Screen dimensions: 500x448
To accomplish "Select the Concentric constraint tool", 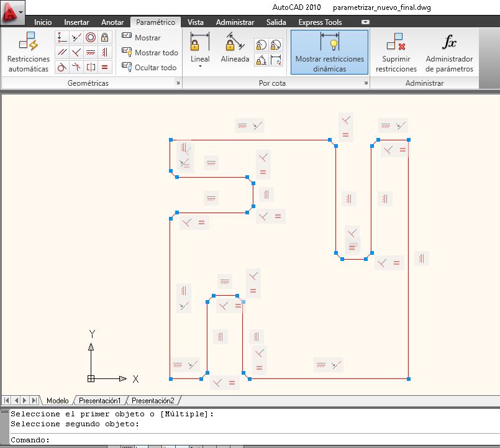I will tap(91, 38).
